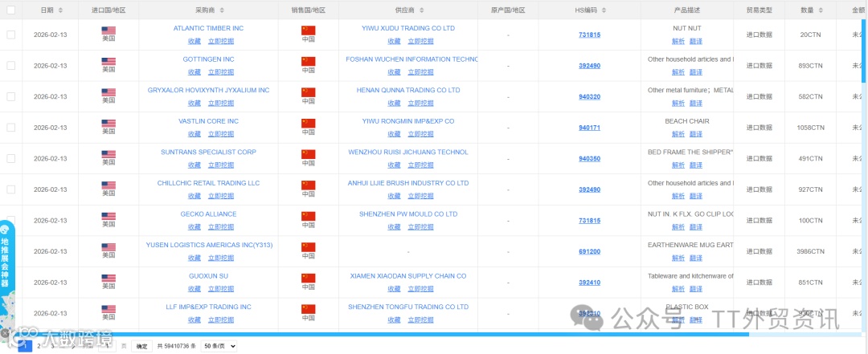The image size is (868, 354).
Task: Check the VASTLIN CORE INC row checkbox
Action: pos(11,127)
